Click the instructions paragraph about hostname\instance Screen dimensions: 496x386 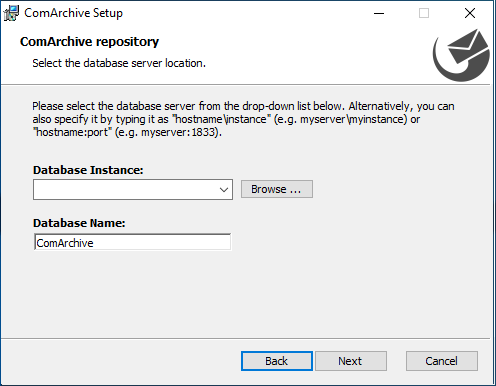point(243,119)
